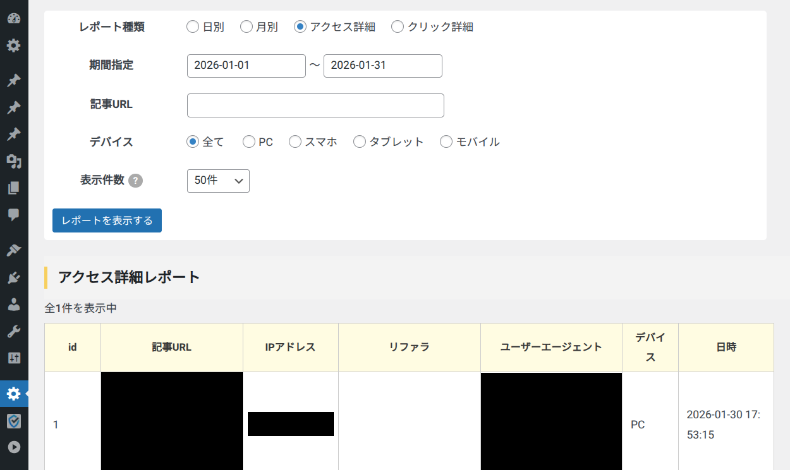Click the 期間指定 label
790x470 pixels.
tap(111, 65)
